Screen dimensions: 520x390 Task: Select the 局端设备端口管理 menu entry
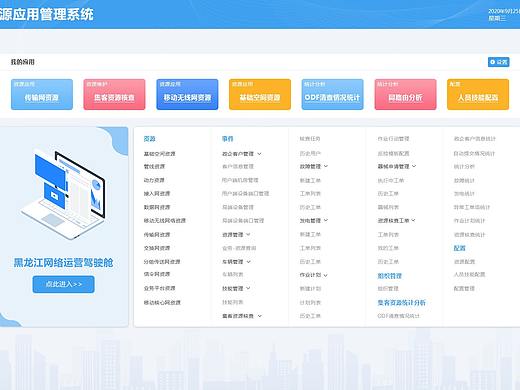[243, 221]
